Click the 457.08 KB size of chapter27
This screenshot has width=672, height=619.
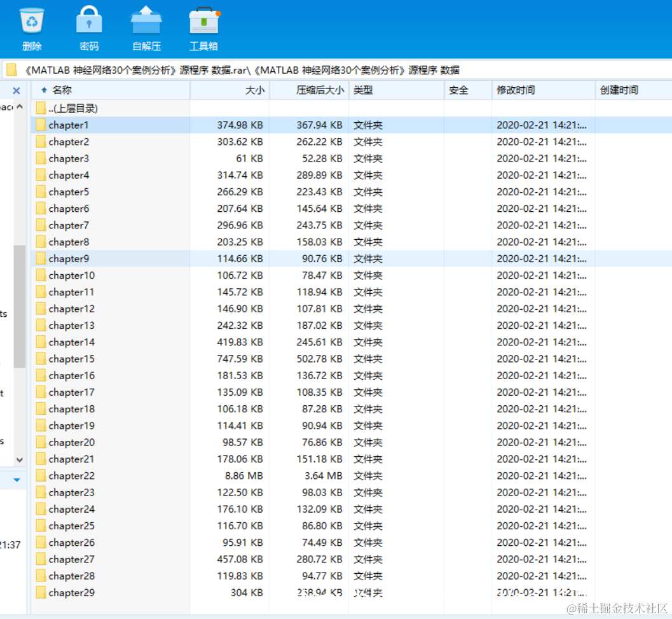click(240, 559)
